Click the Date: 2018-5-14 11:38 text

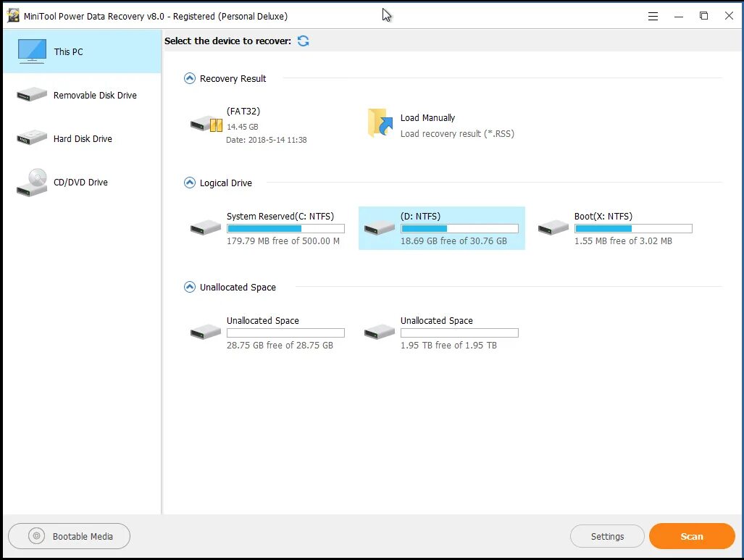(x=266, y=140)
